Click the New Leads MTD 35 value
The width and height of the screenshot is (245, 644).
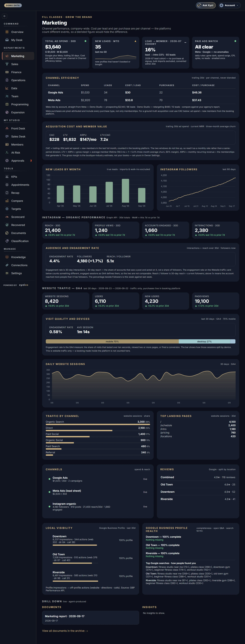98,47
